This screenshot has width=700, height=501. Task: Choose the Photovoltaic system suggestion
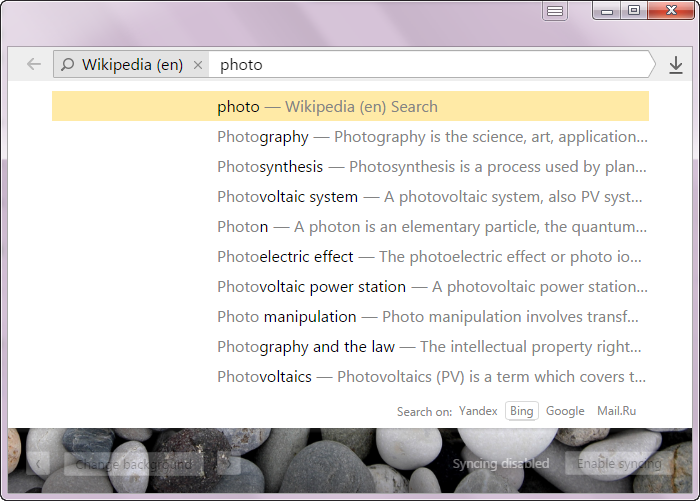[350, 196]
